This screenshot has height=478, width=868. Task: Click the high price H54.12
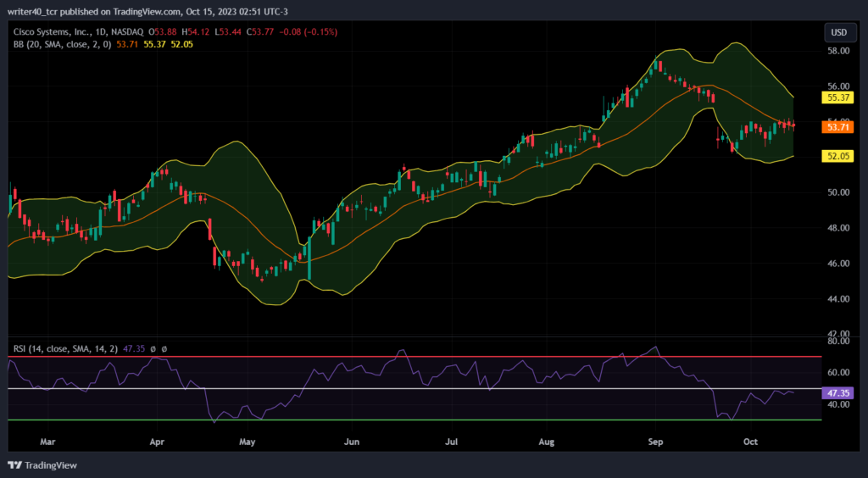click(x=194, y=33)
